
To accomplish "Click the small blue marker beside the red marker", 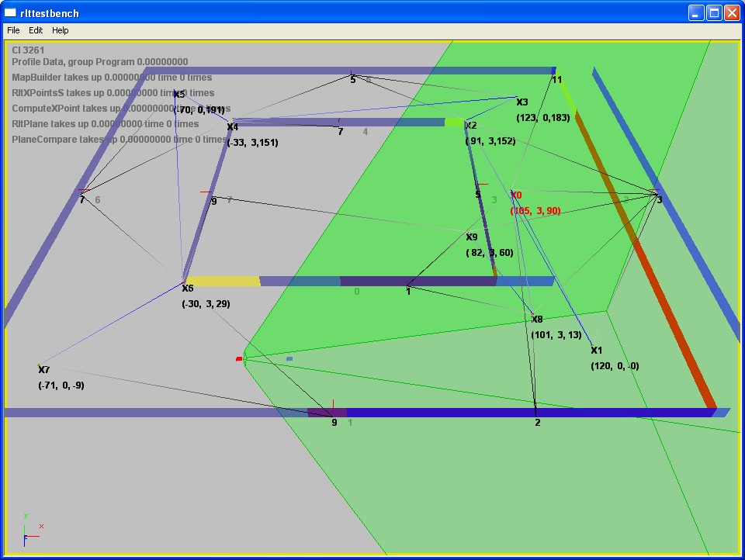I will click(x=289, y=358).
